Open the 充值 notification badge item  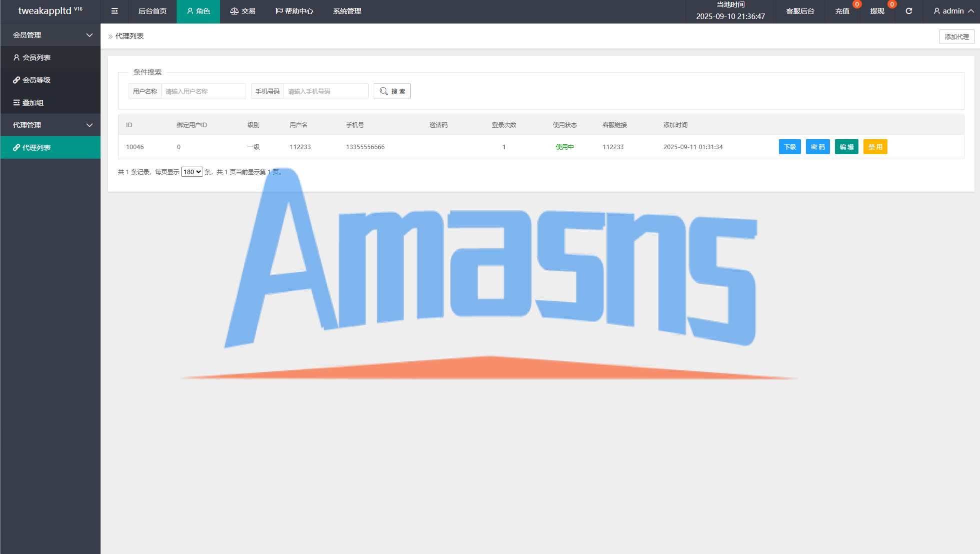pyautogui.click(x=842, y=11)
